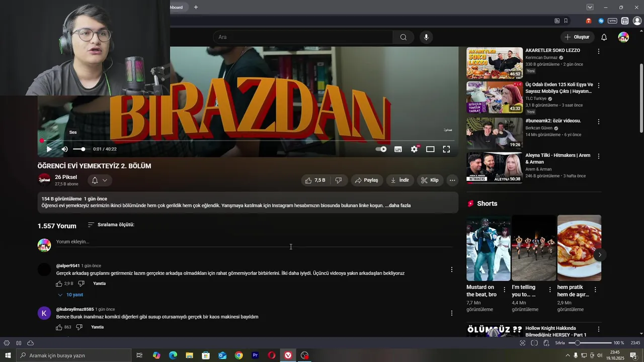Screen dimensions: 644x362
Task: Start voice search with microphone
Action: pos(426,37)
